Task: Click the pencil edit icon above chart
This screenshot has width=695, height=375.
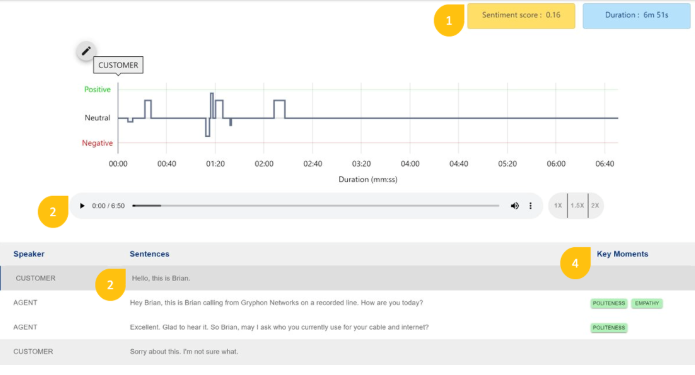Action: (x=86, y=51)
